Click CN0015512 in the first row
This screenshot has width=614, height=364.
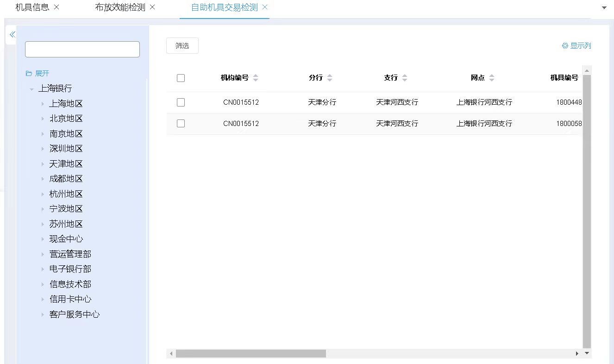point(241,102)
